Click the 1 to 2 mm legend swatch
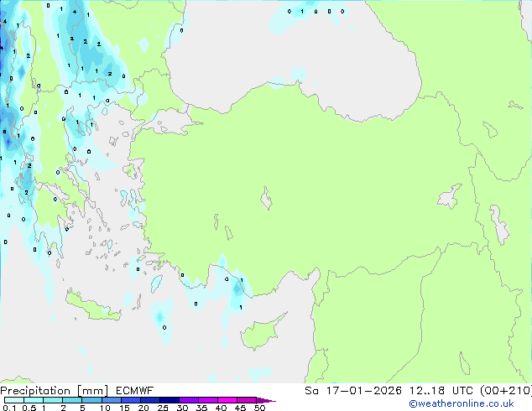The width and height of the screenshot is (532, 411). point(53,400)
